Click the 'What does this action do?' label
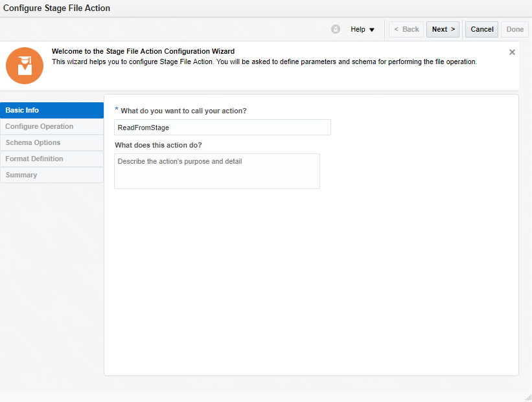 click(x=158, y=145)
